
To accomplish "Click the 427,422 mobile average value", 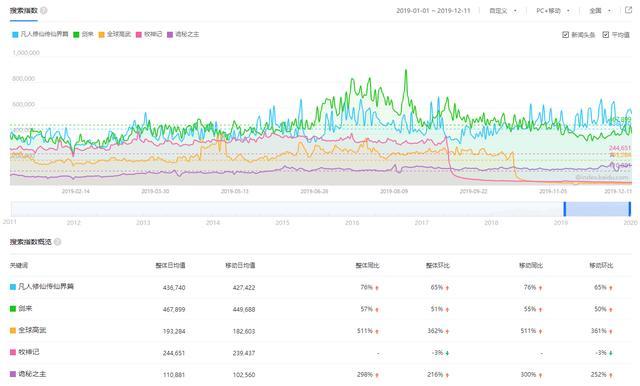I will coord(244,288).
